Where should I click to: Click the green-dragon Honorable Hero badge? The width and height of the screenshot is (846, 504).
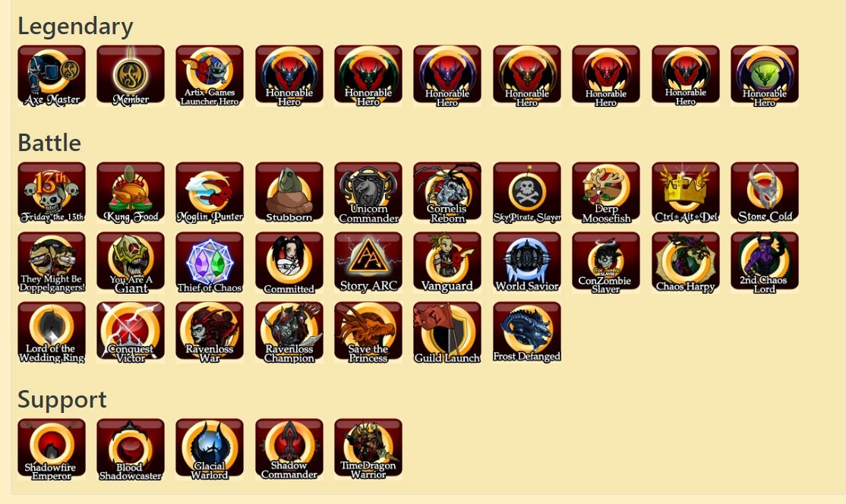click(765, 76)
